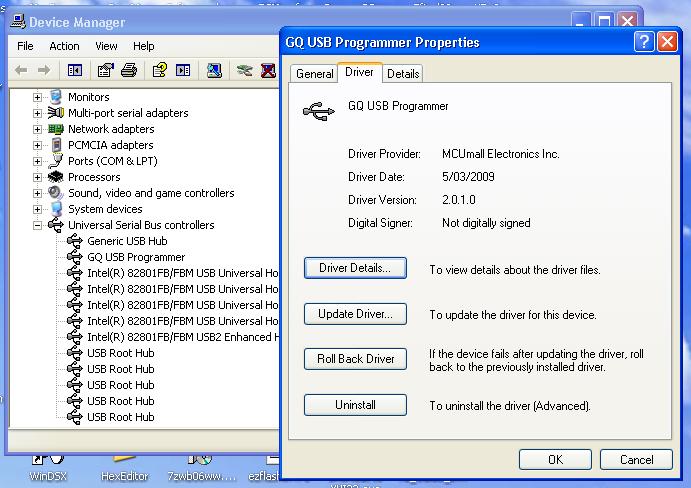Dismiss the dialog with Cancel
The height and width of the screenshot is (488, 691).
click(x=636, y=460)
